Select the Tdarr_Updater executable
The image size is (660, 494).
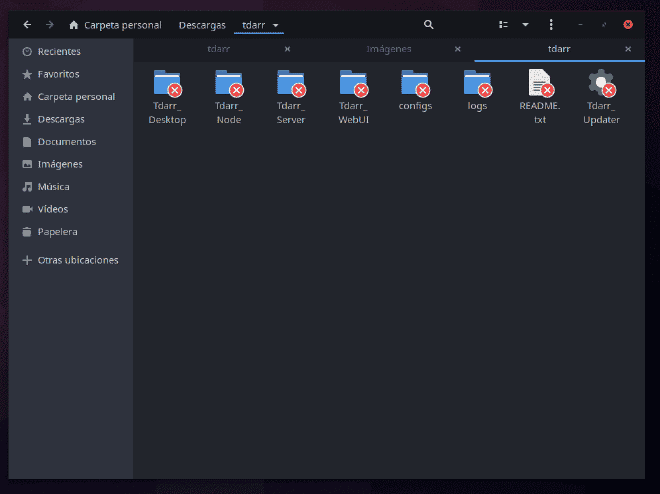(x=601, y=97)
